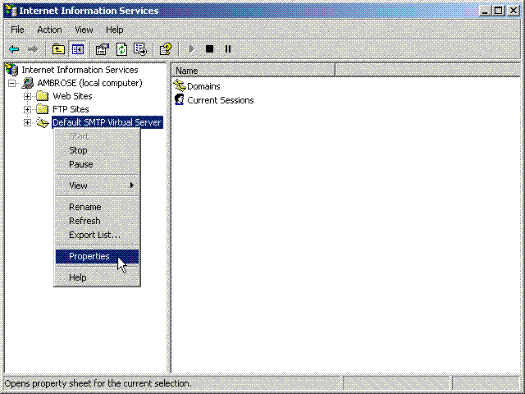Viewport: 525px width, 394px height.
Task: Open the View submenu arrow
Action: [132, 185]
